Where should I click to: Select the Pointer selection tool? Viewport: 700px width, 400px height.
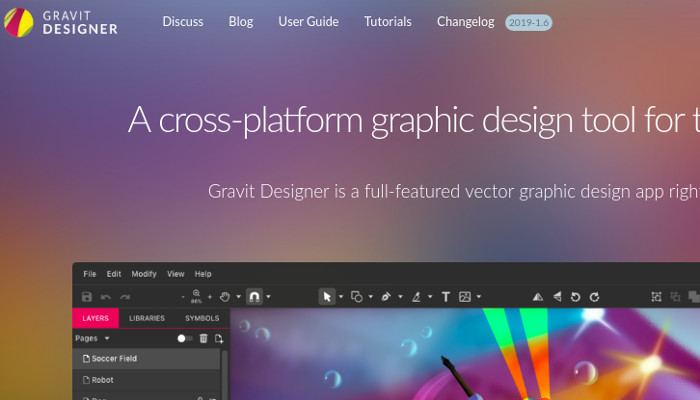[326, 297]
